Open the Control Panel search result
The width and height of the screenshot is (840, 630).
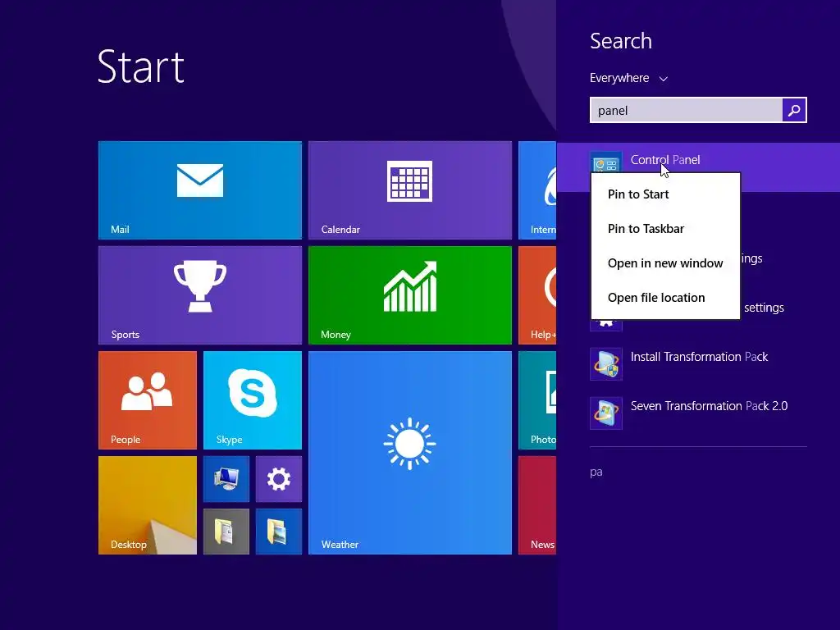[698, 160]
